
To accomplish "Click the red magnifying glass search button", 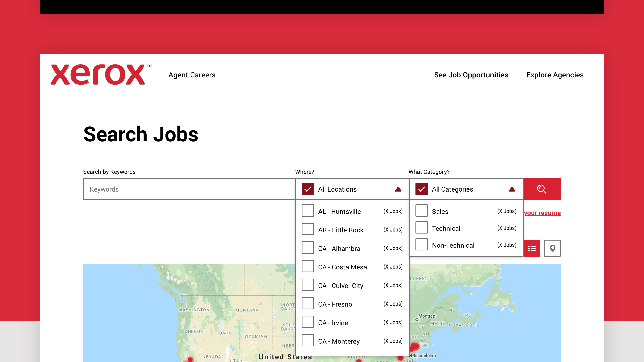I will 542,189.
